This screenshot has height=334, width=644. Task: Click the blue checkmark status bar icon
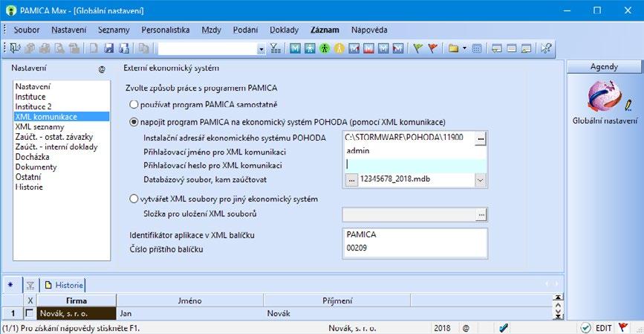click(504, 328)
